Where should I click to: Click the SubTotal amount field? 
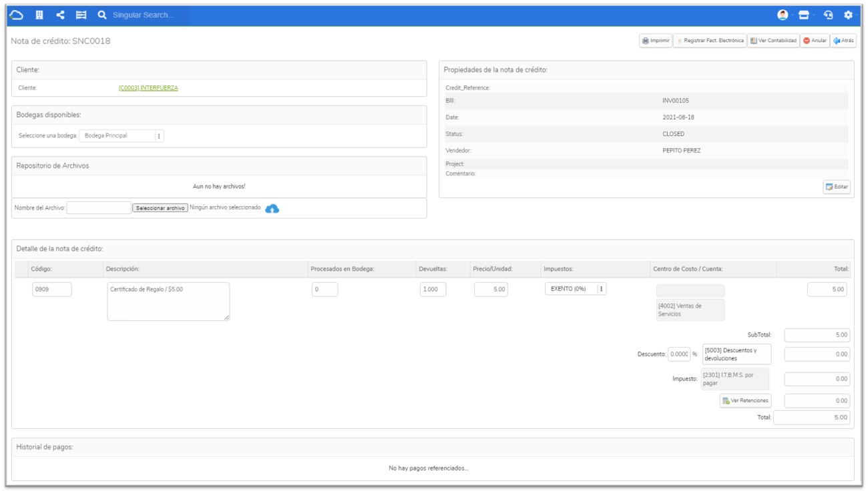[817, 335]
